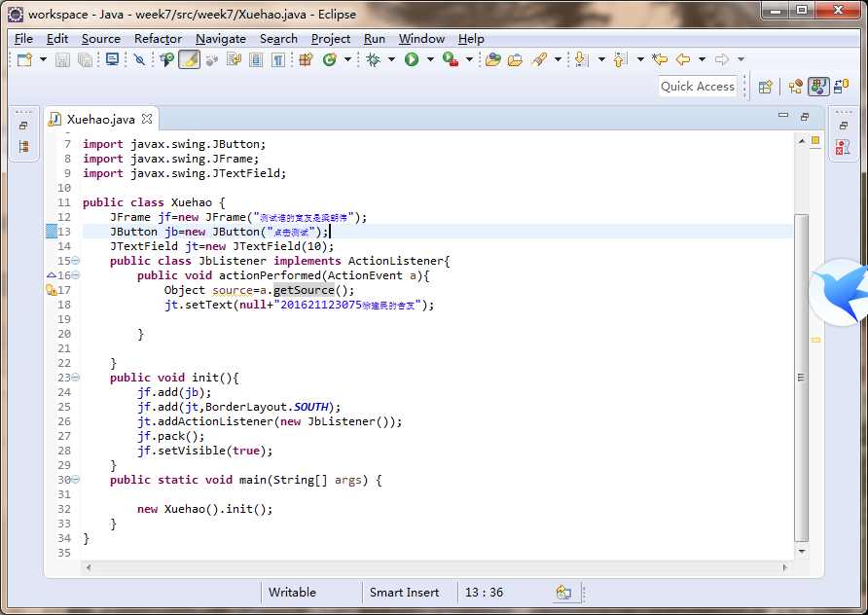The image size is (868, 615).
Task: Minimize the editor area
Action: pos(782,116)
